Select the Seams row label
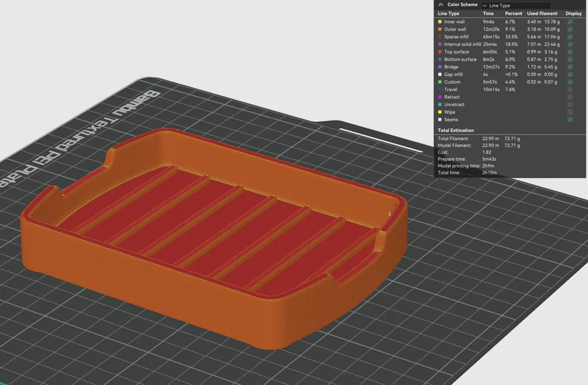 451,120
